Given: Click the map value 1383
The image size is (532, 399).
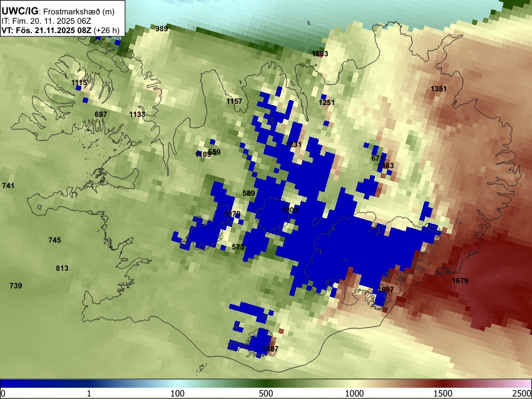Looking at the screenshot, I should (x=386, y=166).
